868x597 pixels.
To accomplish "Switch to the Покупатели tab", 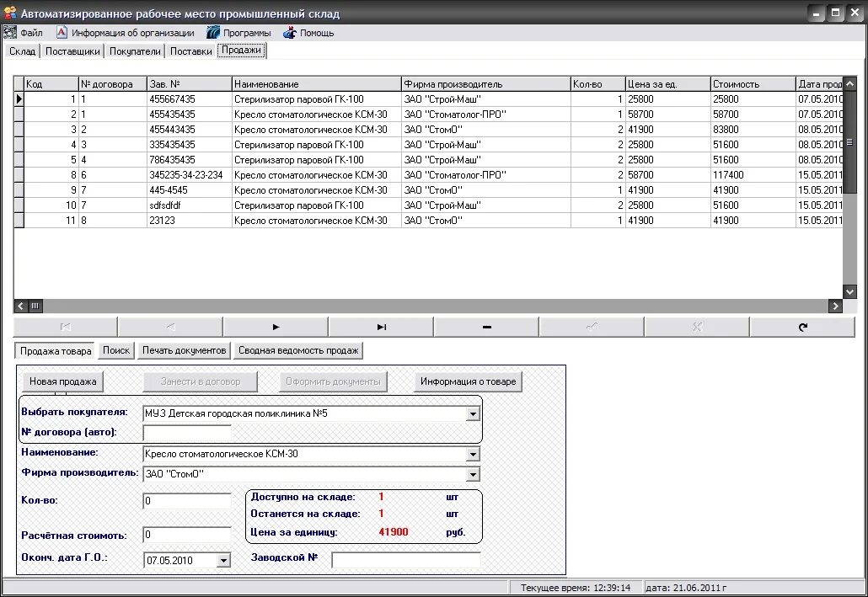I will pyautogui.click(x=135, y=51).
